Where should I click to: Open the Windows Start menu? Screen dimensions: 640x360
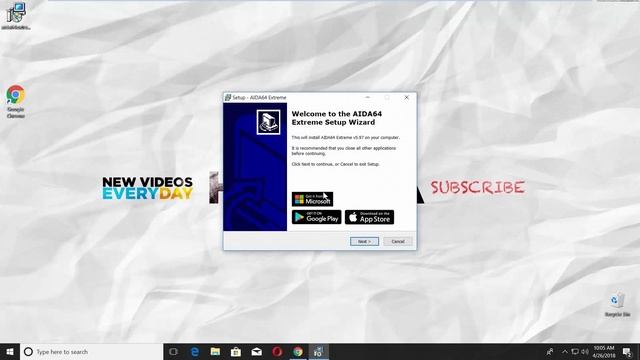(10, 351)
